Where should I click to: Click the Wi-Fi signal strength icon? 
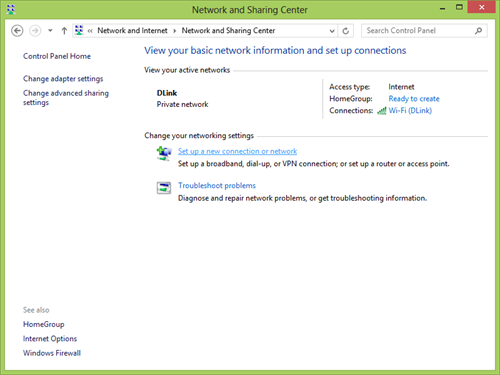pyautogui.click(x=382, y=111)
